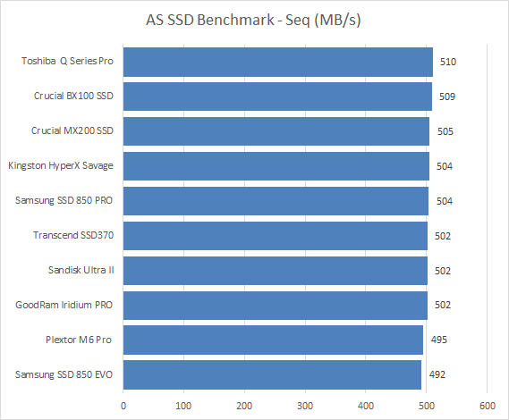Viewport: 509px width, 420px height.
Task: Select the Kingston HyperX Savage label
Action: coord(61,165)
